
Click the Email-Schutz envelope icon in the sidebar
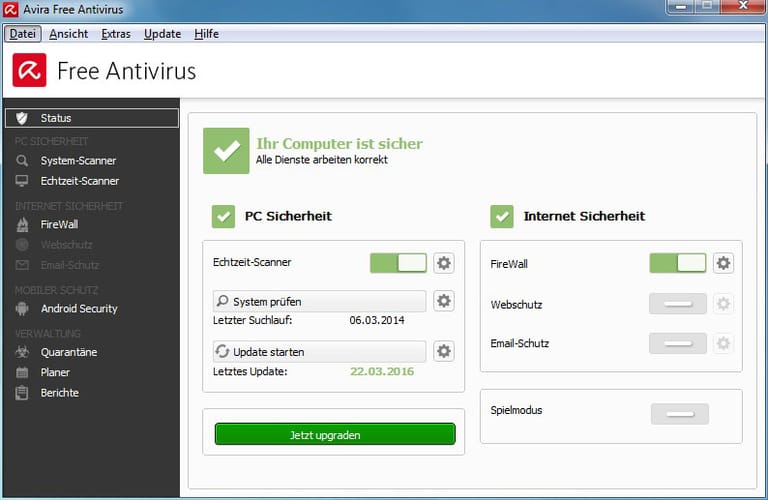click(22, 265)
